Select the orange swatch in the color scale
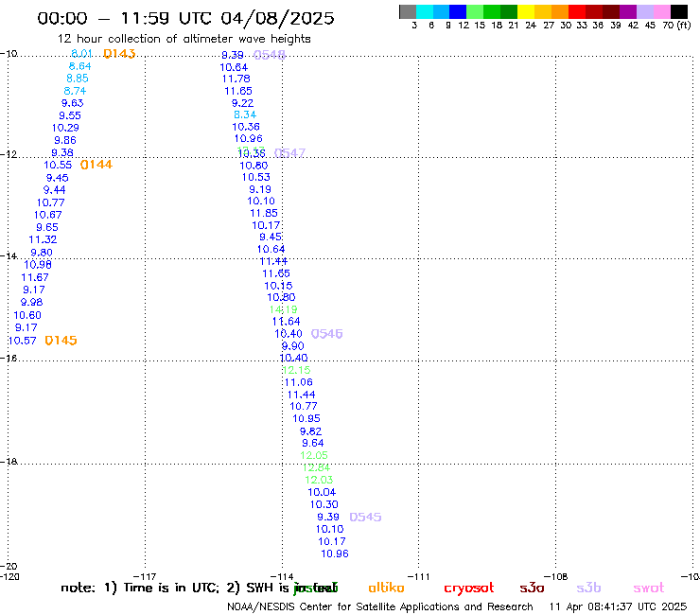Image resolution: width=700 pixels, height=615 pixels. 560,11
